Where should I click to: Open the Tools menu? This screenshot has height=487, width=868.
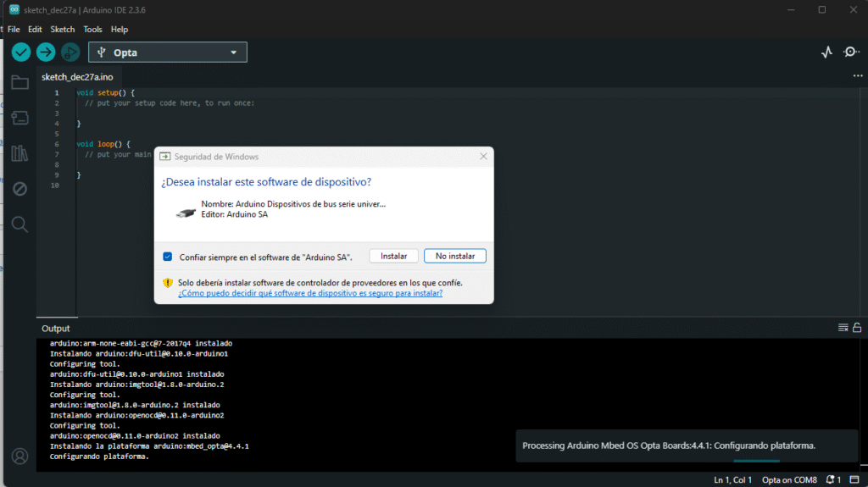tap(92, 29)
